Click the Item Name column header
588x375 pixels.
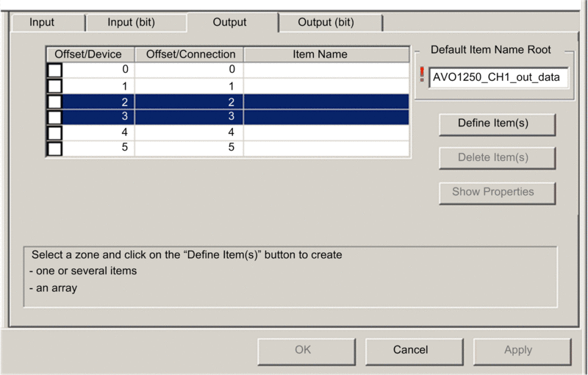(x=320, y=54)
